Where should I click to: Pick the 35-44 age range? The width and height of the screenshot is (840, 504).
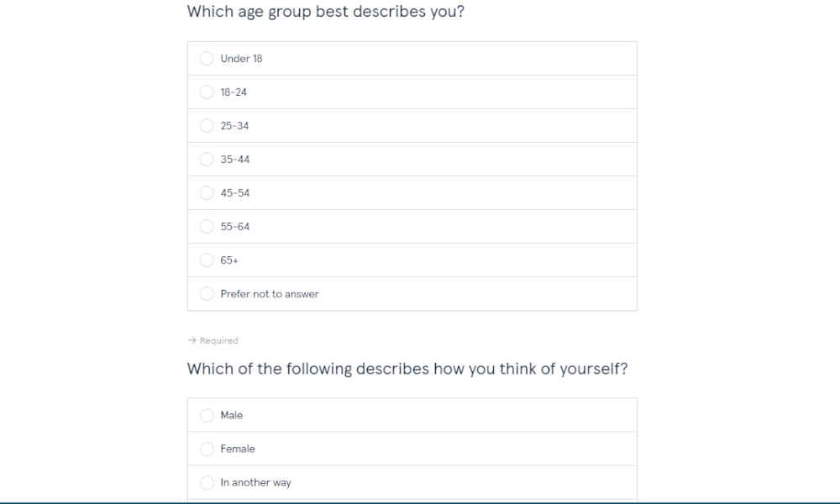pos(207,159)
